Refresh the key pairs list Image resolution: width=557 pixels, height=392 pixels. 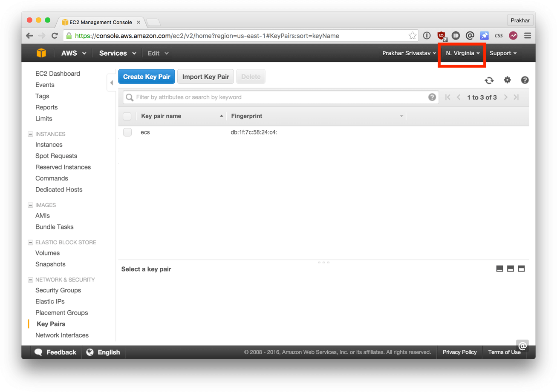tap(489, 80)
